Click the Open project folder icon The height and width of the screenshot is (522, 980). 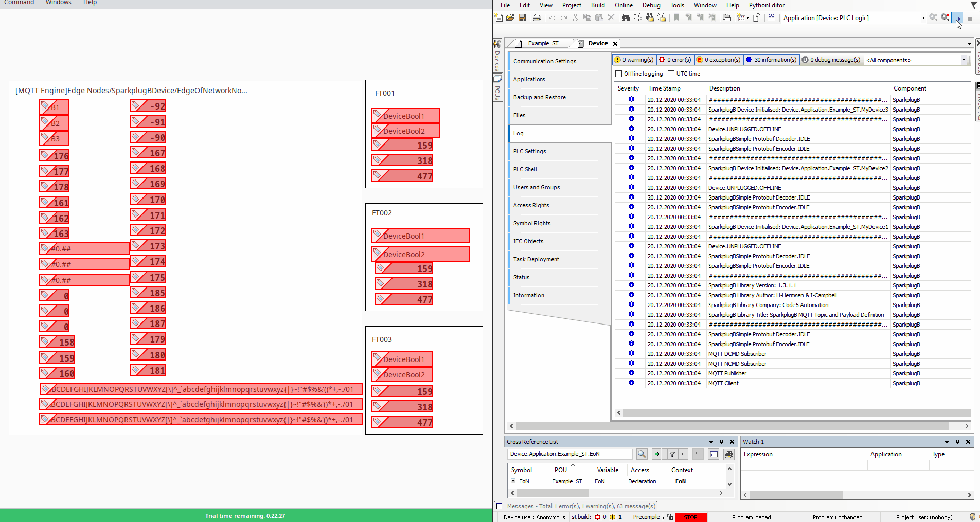point(510,18)
